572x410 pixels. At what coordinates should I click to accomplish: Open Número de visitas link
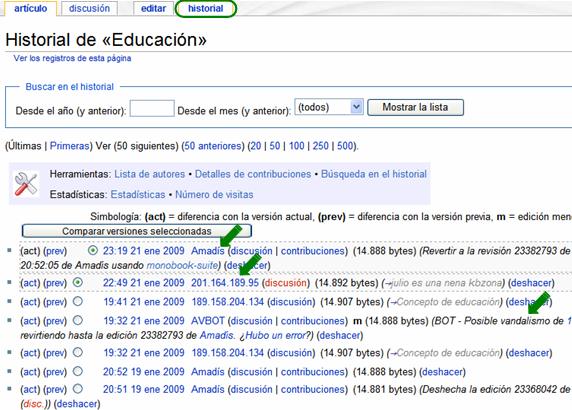point(214,195)
